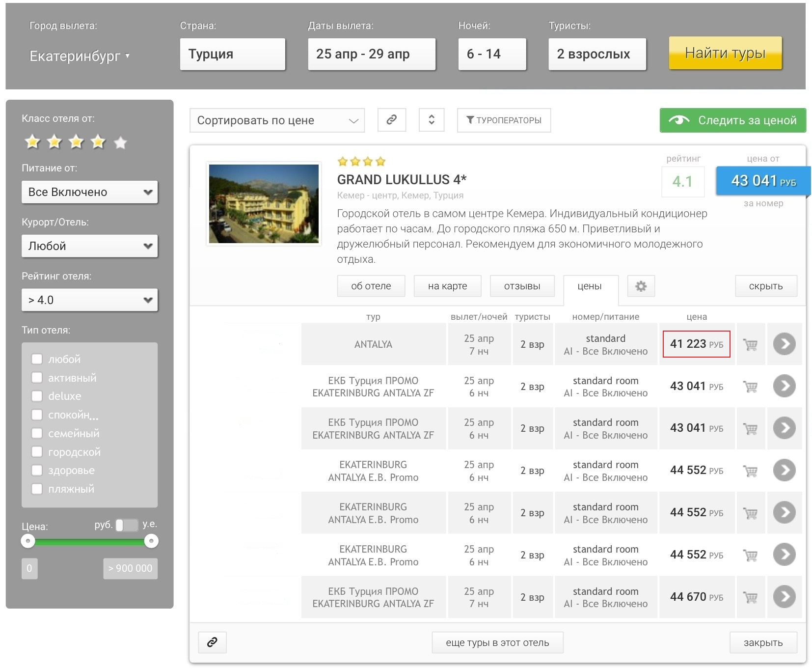Check the 'пляжный' hotel type checkbox
This screenshot has height=669, width=812.
point(37,489)
